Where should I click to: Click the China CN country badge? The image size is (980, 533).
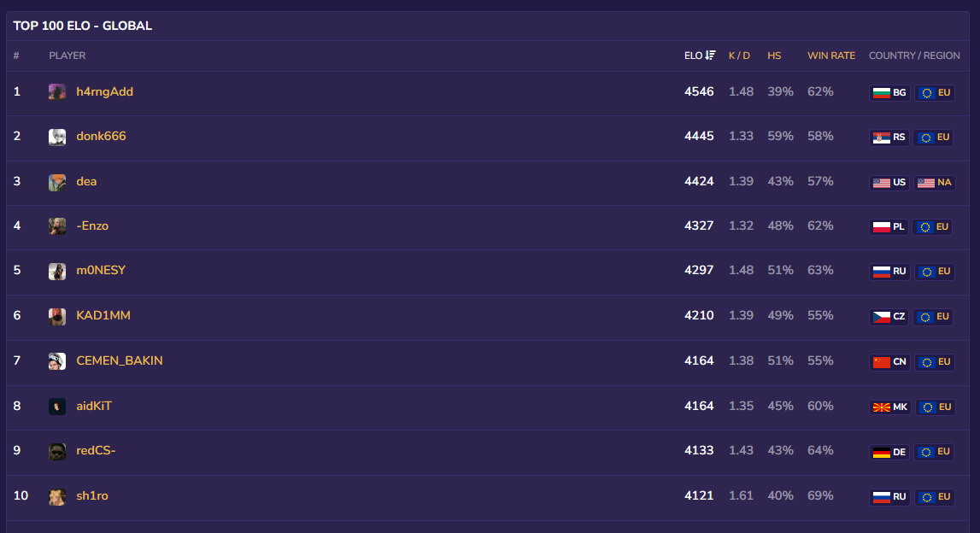889,361
